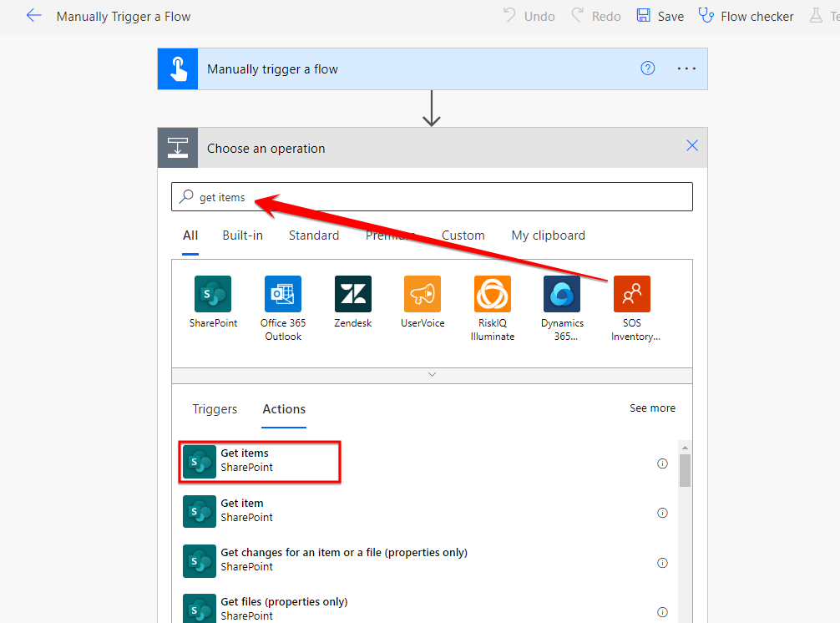Switch to the Standard tab
Viewport: 840px width, 623px height.
[x=314, y=236]
